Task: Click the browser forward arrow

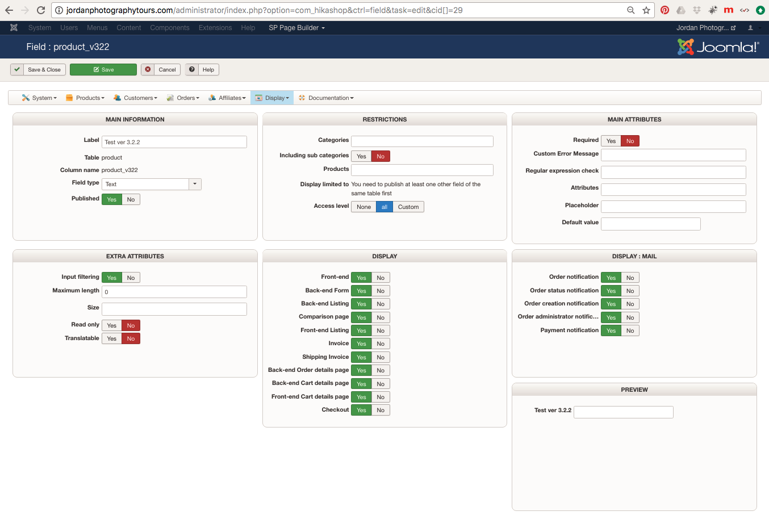Action: [25, 10]
